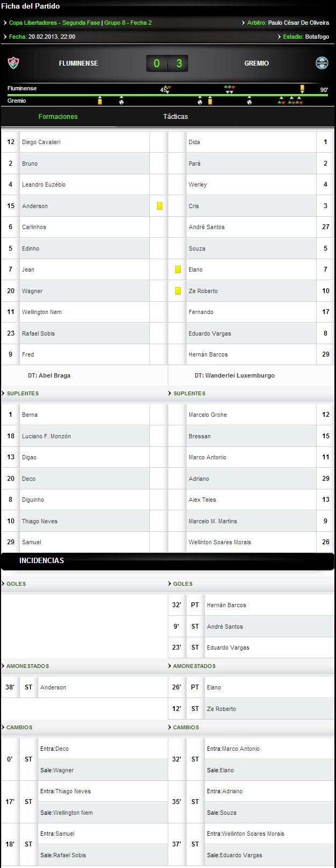Click the yellow card icon beside Elano in the lineup
Image resolution: width=336 pixels, height=868 pixels.
pyautogui.click(x=178, y=269)
